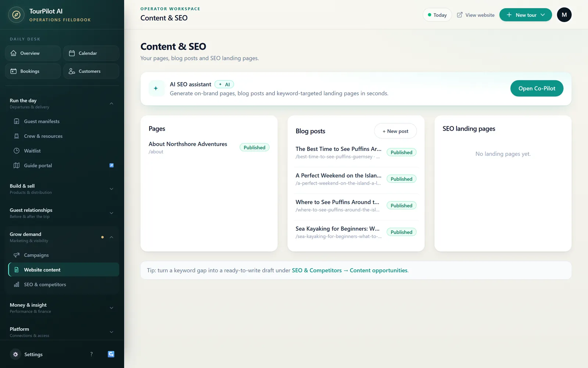Open the New tour dropdown
The image size is (588, 368).
(526, 15)
